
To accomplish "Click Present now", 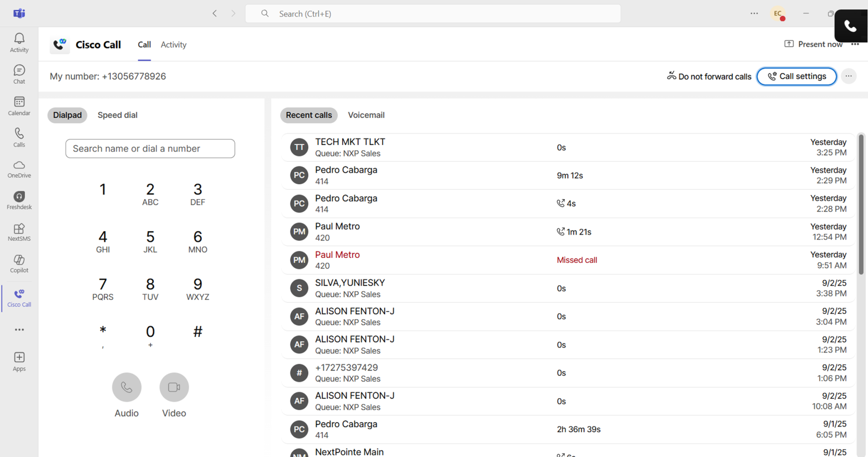I will pos(813,44).
